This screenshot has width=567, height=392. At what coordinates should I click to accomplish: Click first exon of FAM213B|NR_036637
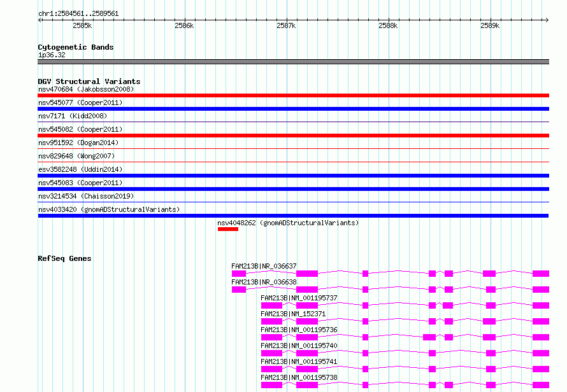click(239, 274)
